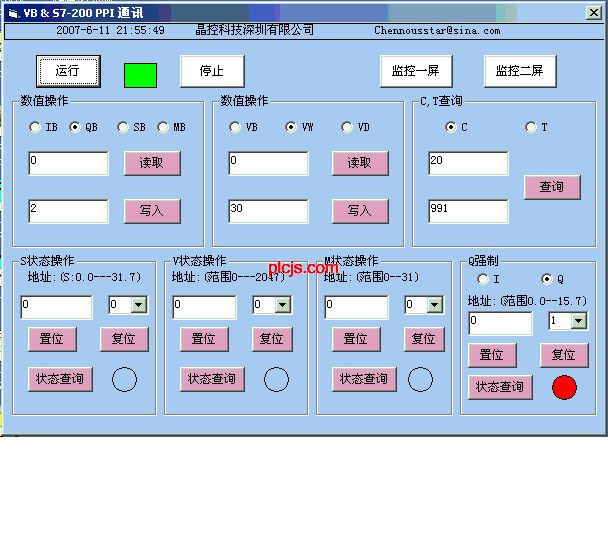The width and height of the screenshot is (608, 538).
Task: Click the window title bar app icon
Action: 13,14
